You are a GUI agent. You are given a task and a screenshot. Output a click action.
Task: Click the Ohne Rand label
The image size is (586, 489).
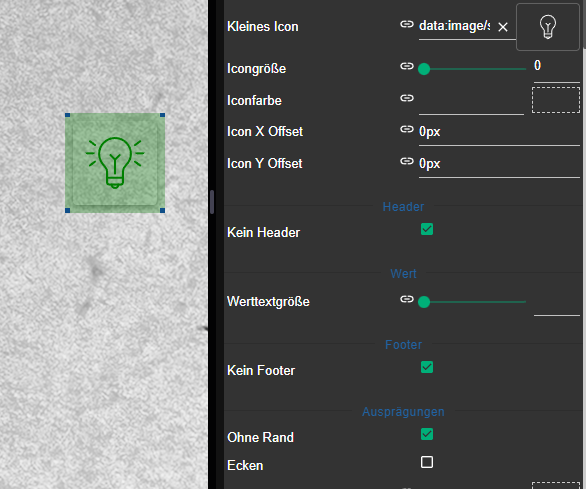260,437
